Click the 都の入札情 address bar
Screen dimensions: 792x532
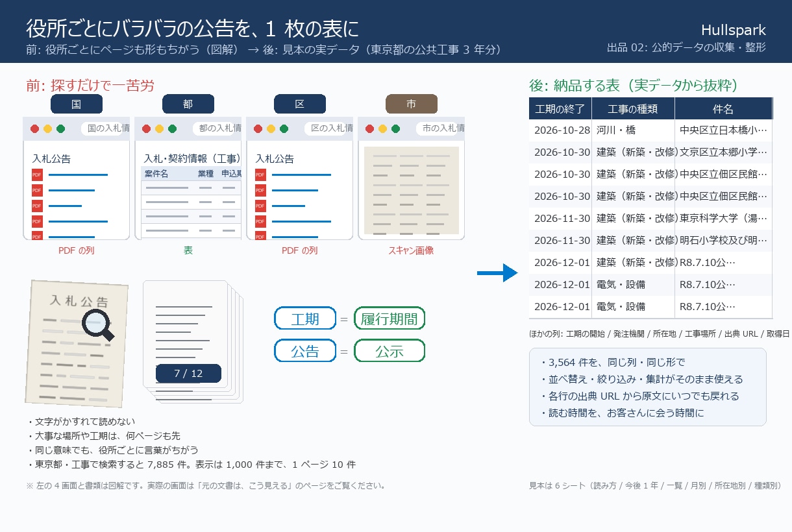(x=216, y=129)
